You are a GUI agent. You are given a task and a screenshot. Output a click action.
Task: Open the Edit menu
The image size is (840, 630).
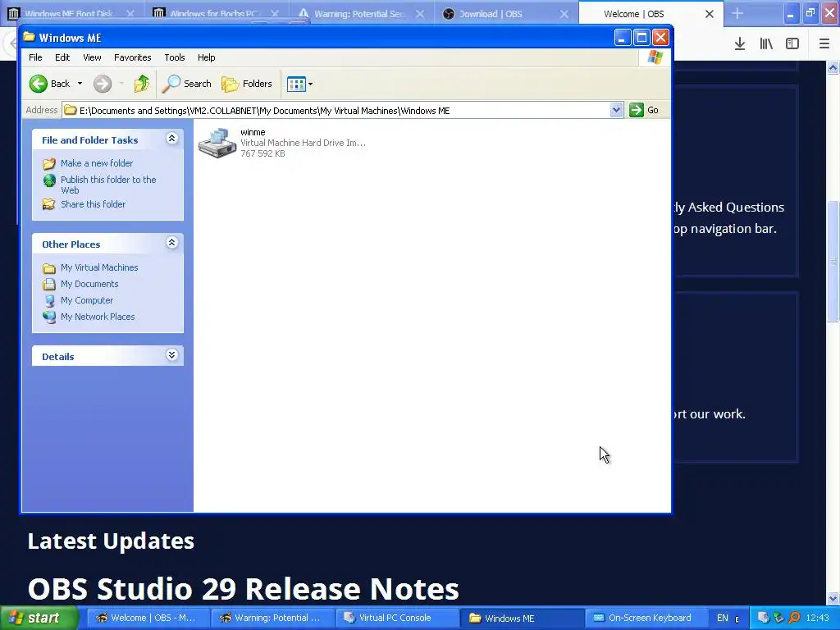62,57
